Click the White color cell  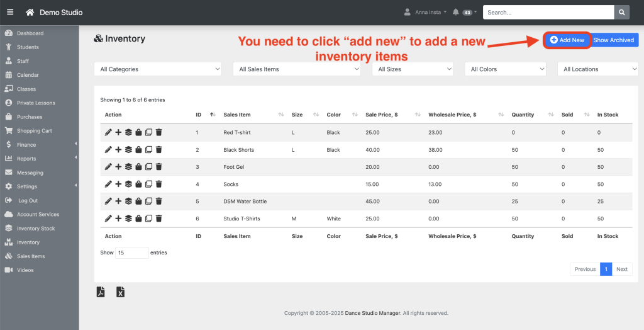(x=333, y=219)
